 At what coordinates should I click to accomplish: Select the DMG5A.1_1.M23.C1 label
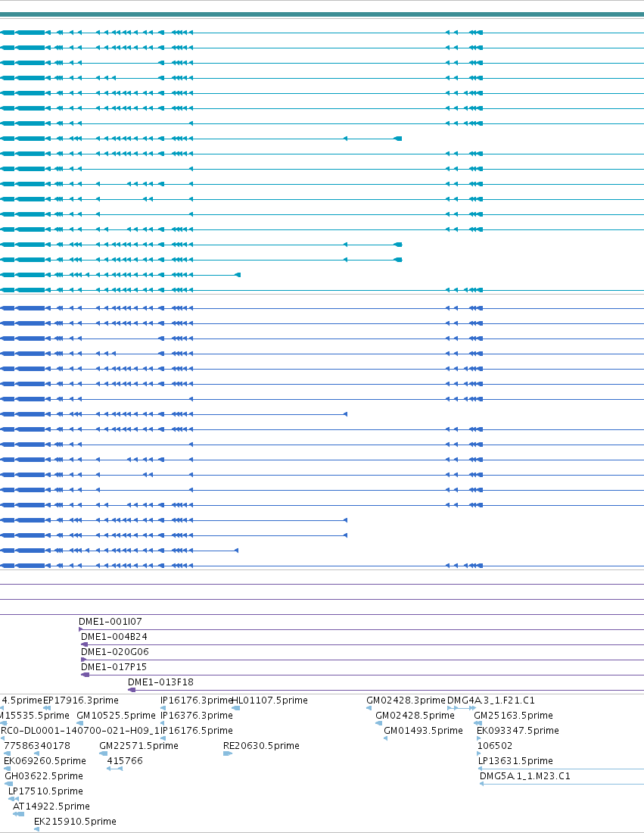click(x=525, y=776)
